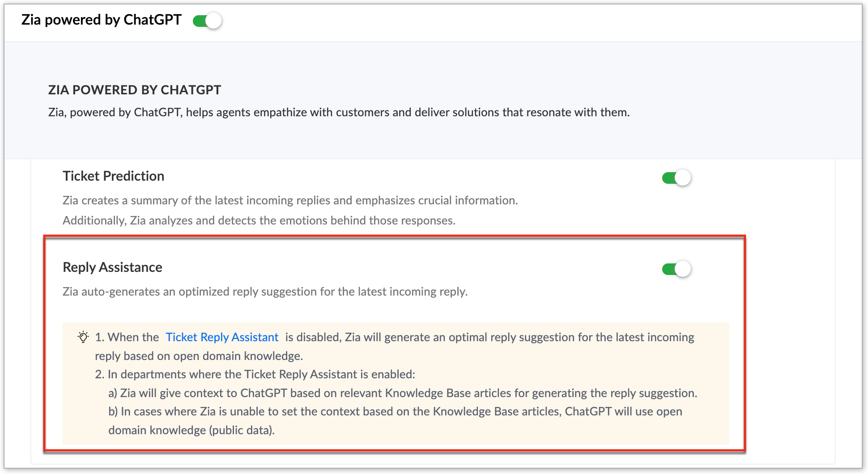Click the 'Zia powered by ChatGPT' page title
Screen dimensions: 868x474
click(102, 20)
